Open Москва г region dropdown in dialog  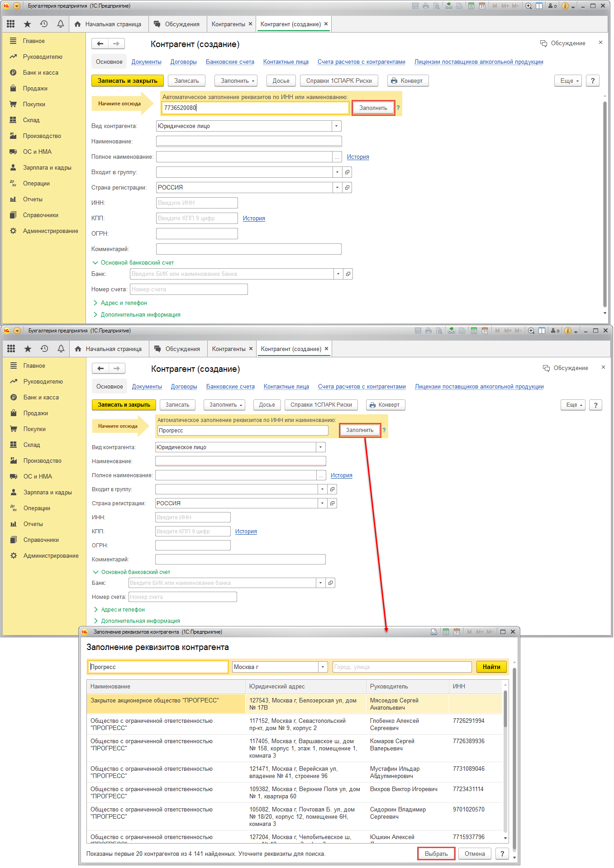323,667
